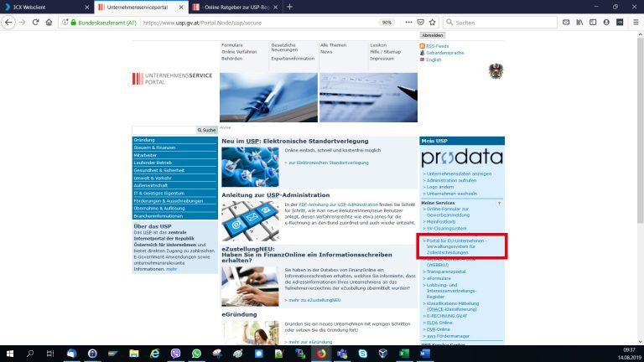The height and width of the screenshot is (362, 644).
Task: Open Firefox hamburger menu
Action: click(x=636, y=23)
